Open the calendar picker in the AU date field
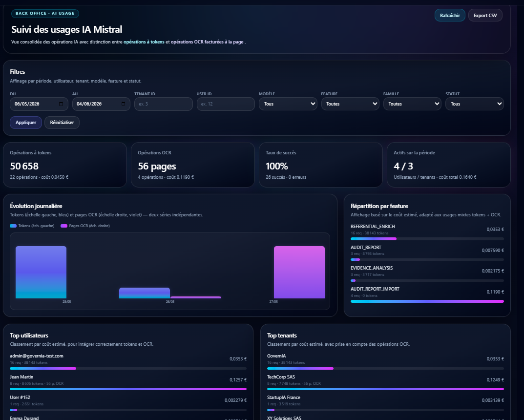524x420 pixels. tap(124, 104)
